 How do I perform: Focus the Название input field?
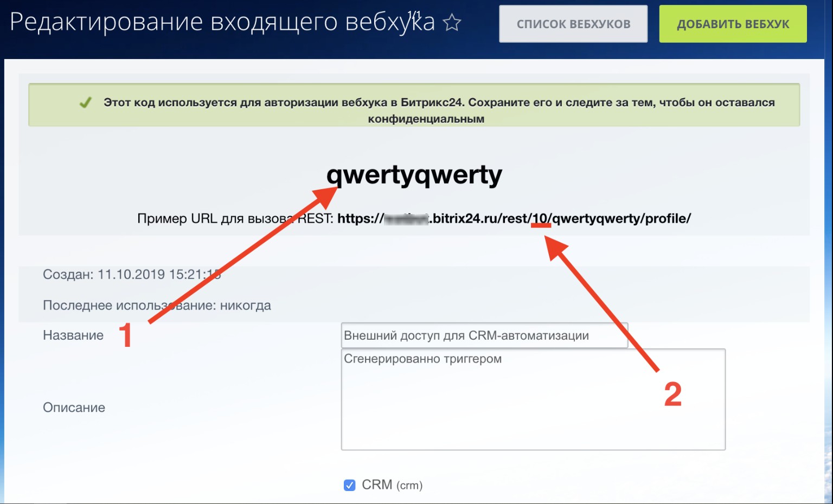(484, 335)
